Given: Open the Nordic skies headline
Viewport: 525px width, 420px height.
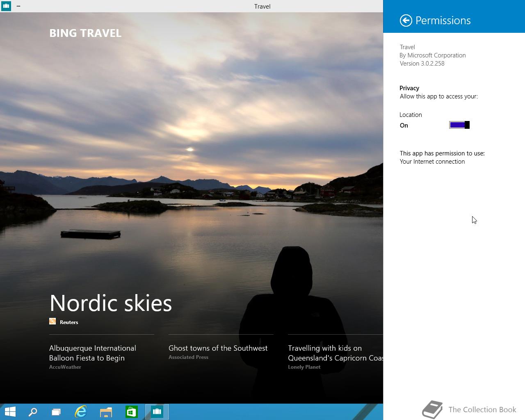Looking at the screenshot, I should pos(111,303).
